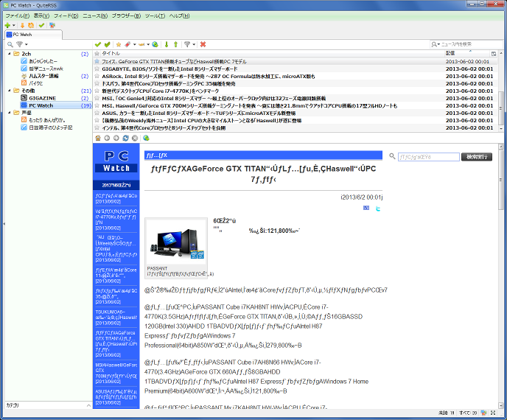Image resolution: width=507 pixels, height=420 pixels.
Task: Toggle star on Weekly海外ニュース row
Action: (97, 120)
